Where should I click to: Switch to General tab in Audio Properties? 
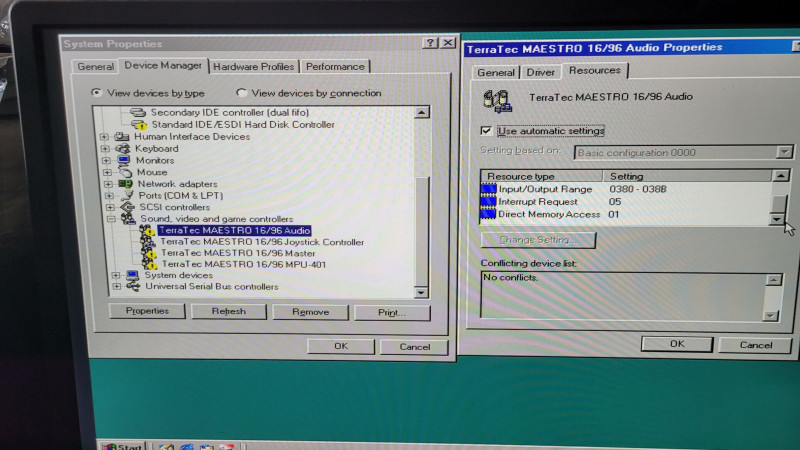coord(495,72)
